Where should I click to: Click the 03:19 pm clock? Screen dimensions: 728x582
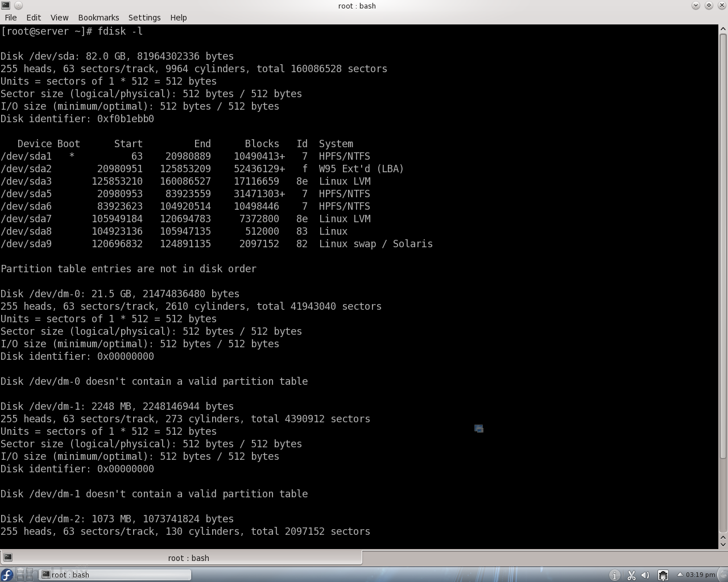point(701,575)
